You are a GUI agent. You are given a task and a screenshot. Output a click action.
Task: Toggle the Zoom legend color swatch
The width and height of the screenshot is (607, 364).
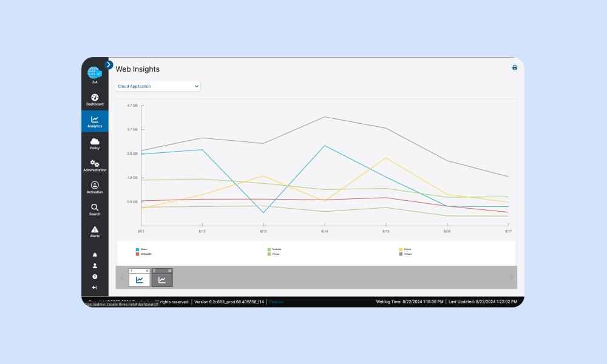138,249
